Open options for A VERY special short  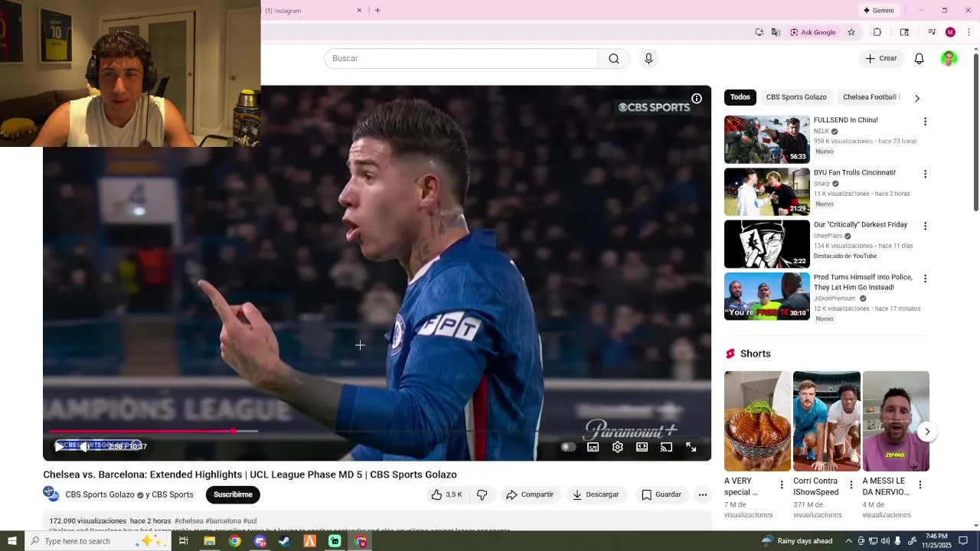click(x=782, y=484)
